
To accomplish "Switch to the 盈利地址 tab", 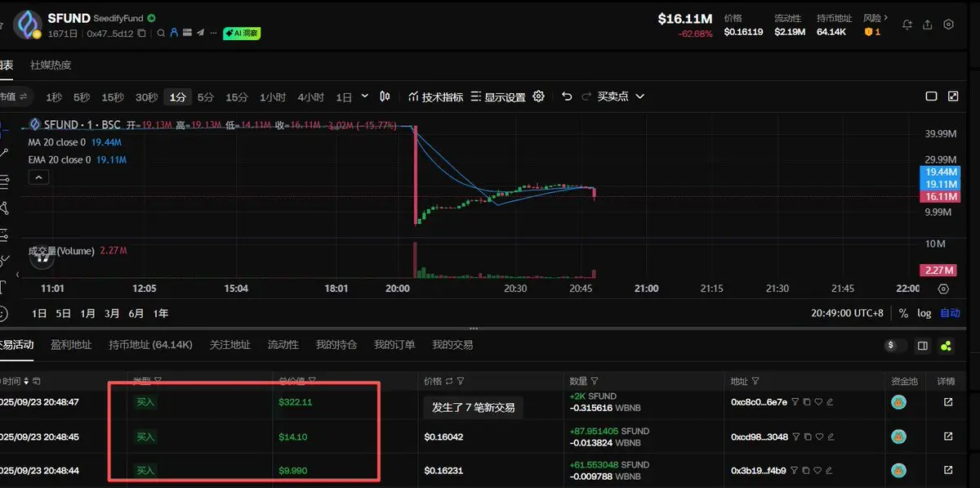I will [x=71, y=345].
